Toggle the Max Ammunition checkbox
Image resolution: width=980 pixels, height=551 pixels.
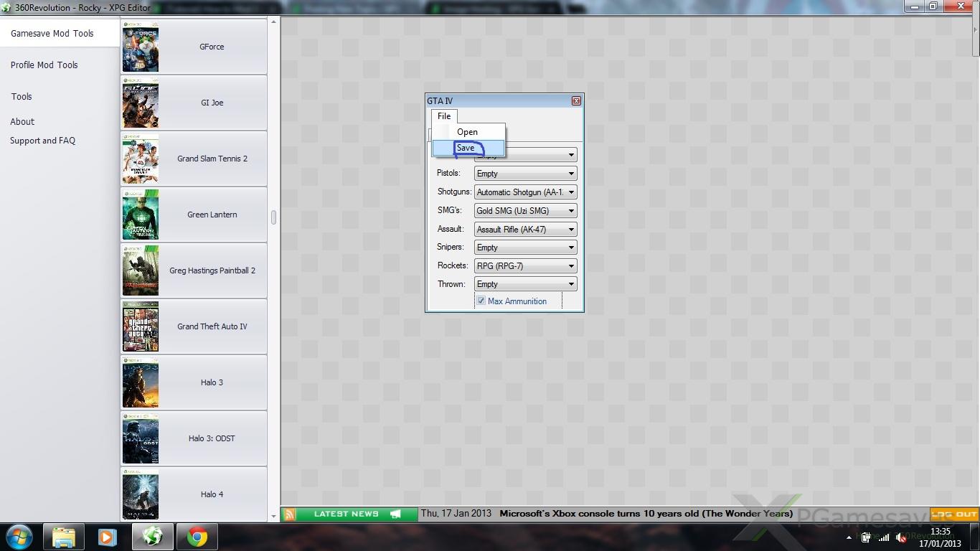pos(481,301)
